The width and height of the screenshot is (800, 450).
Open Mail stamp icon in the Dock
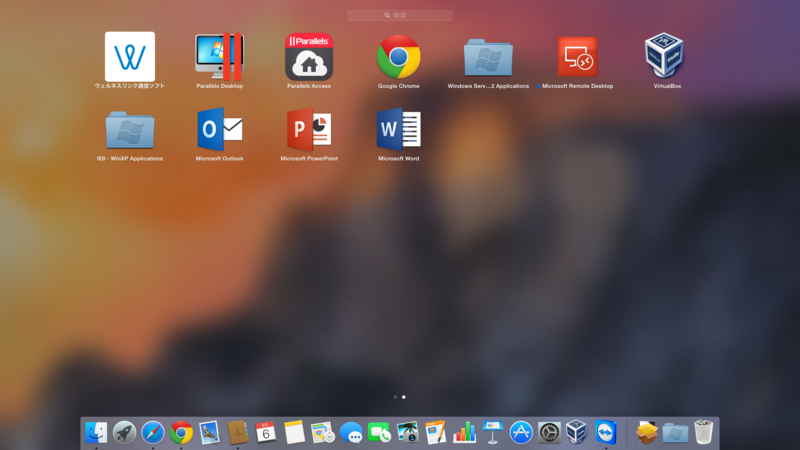[209, 433]
